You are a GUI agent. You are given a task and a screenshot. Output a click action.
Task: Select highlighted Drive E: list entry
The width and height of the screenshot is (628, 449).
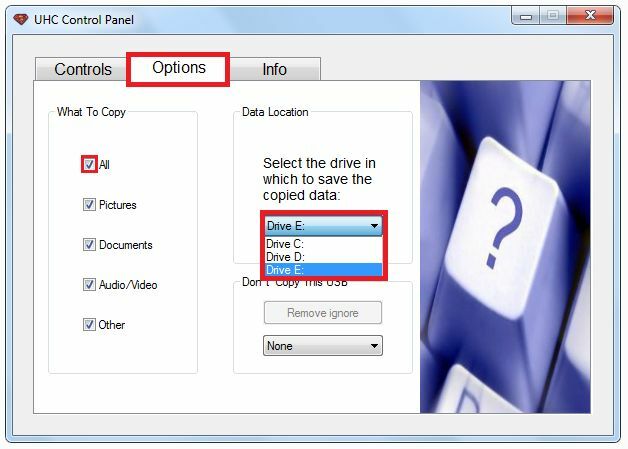(x=324, y=270)
